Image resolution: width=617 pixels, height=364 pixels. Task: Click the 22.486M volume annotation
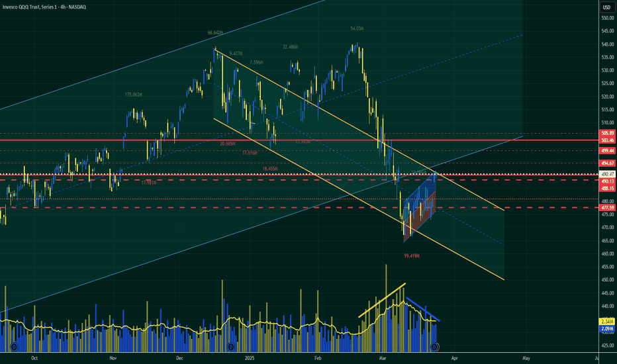[x=291, y=47]
